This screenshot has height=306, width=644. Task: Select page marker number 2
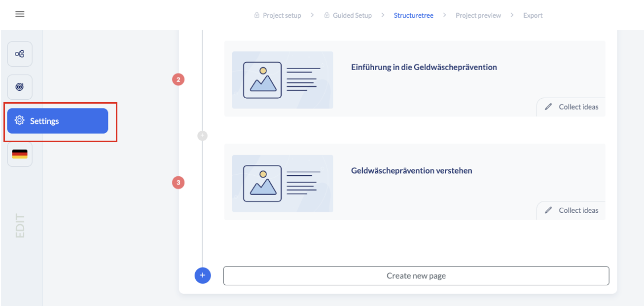coord(178,79)
